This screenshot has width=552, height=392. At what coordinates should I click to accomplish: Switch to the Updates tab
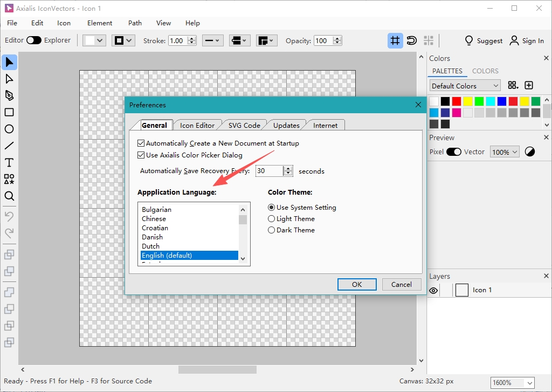pyautogui.click(x=286, y=126)
